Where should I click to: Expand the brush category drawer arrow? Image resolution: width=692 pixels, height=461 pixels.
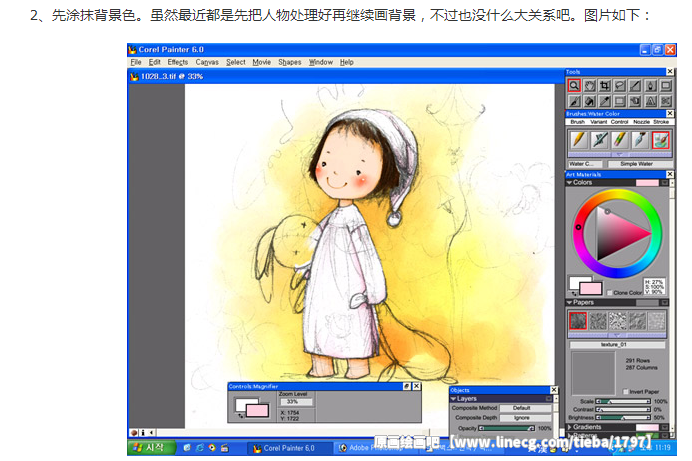tap(620, 154)
